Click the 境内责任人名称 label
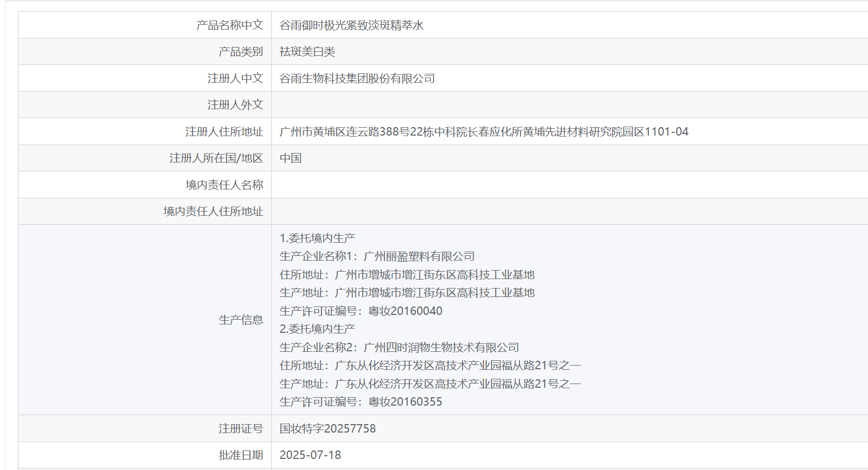This screenshot has width=868, height=470. (x=224, y=185)
